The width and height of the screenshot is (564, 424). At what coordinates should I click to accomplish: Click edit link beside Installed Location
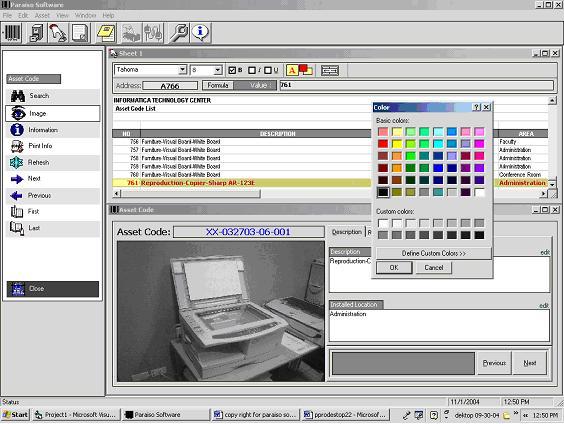544,305
